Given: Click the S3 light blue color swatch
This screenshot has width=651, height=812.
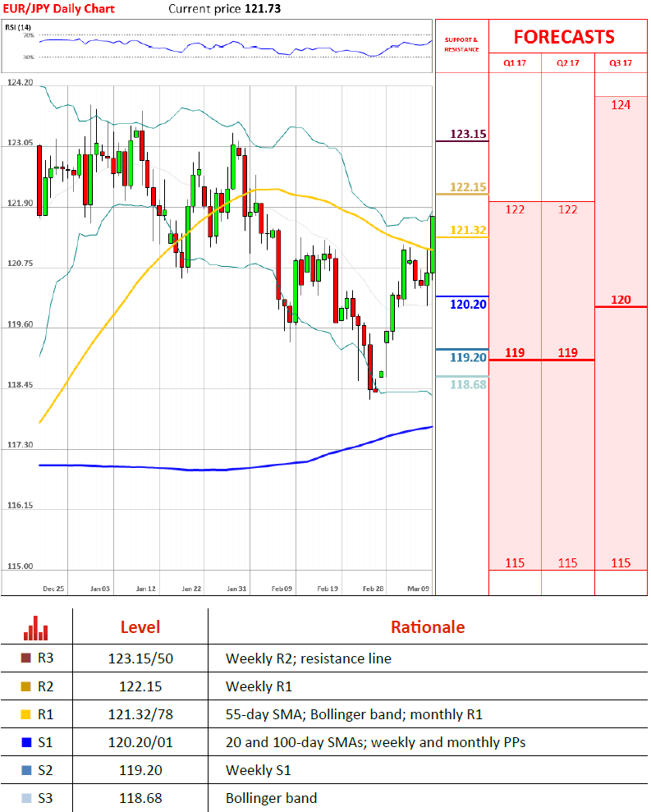Looking at the screenshot, I should tap(26, 798).
